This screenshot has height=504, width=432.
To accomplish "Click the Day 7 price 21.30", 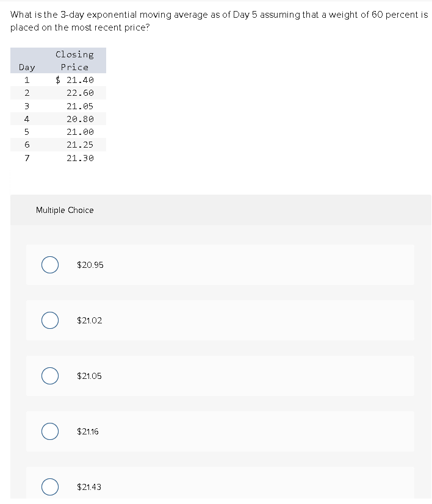I will coord(80,158).
